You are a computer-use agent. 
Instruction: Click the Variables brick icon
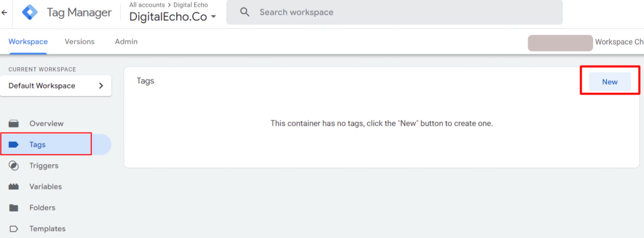point(14,187)
